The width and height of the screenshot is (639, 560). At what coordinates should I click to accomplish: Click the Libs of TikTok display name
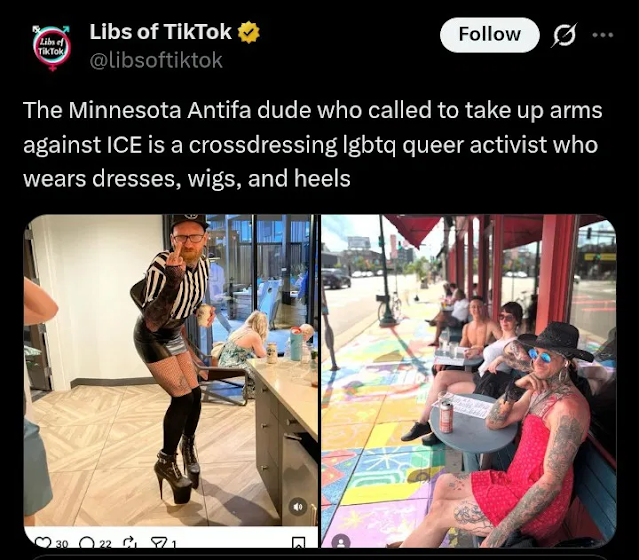click(160, 32)
